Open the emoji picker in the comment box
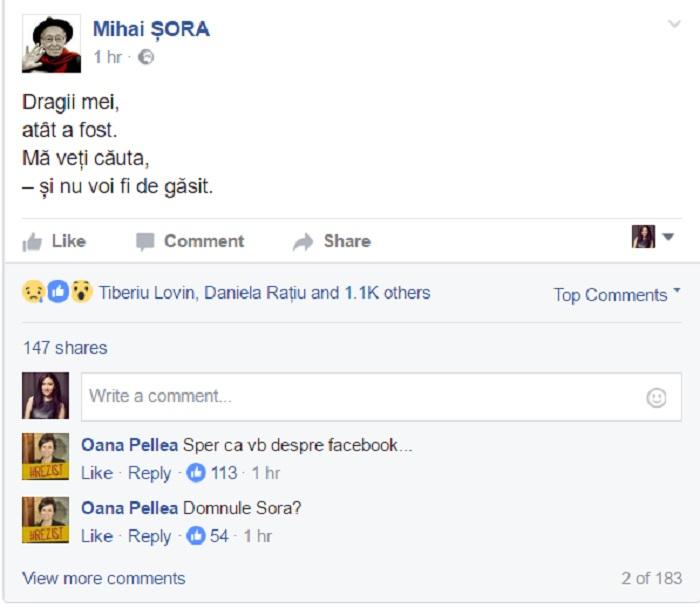Viewport: 700px width, 609px height. click(656, 397)
